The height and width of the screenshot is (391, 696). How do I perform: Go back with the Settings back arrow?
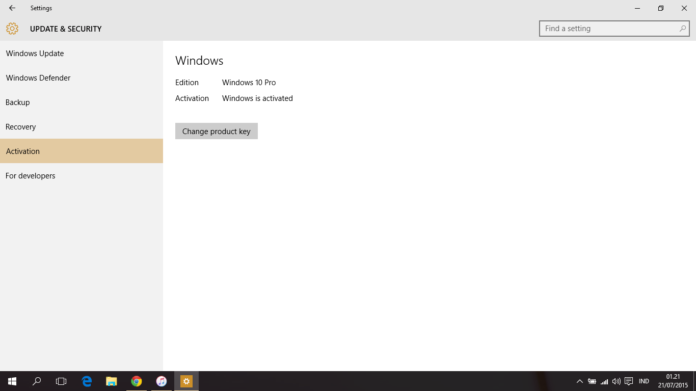(x=12, y=8)
